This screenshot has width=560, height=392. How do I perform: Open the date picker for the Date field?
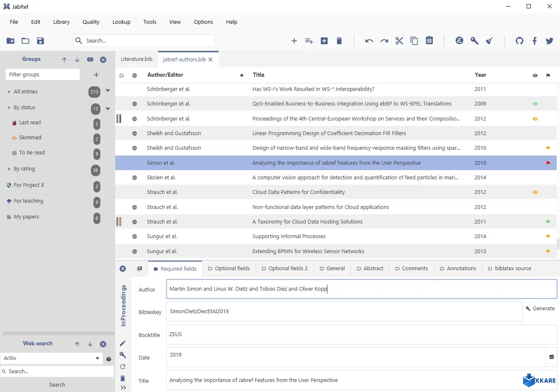click(552, 357)
